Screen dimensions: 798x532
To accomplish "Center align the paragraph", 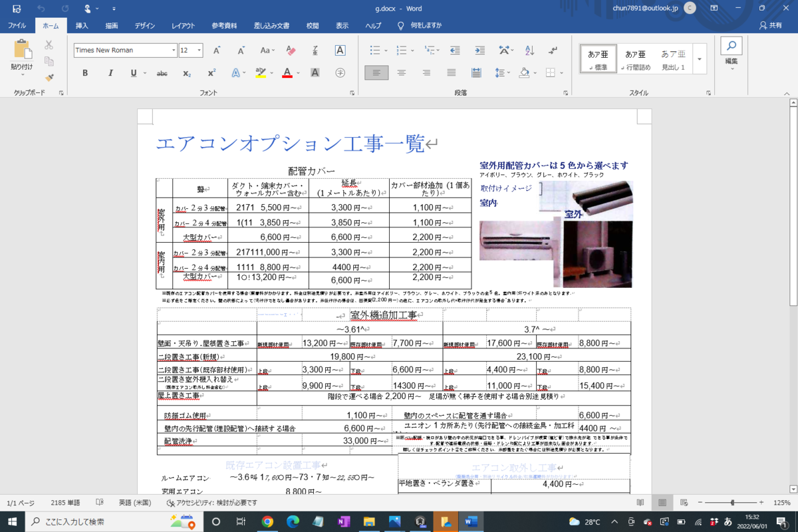I will (402, 73).
